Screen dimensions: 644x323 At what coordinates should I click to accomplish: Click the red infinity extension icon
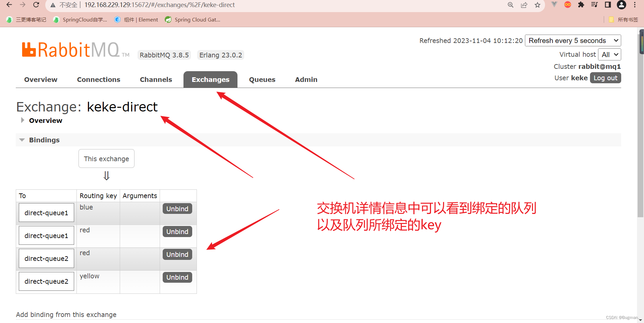(x=568, y=5)
